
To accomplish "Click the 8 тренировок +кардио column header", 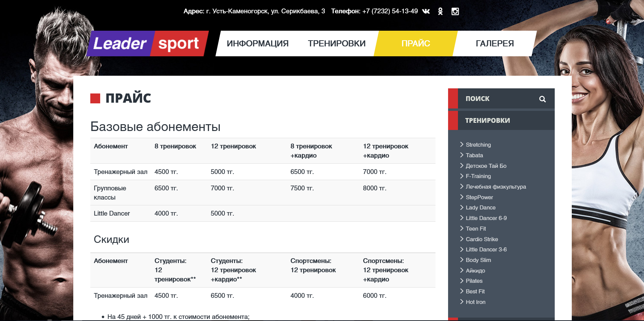I will (311, 151).
